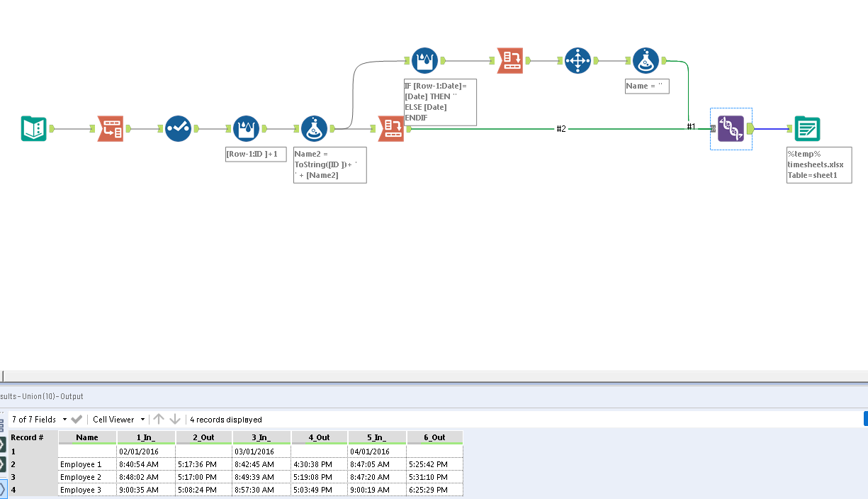Select the Cross Tab tool on the upper branch
868x499 pixels.
[x=510, y=60]
